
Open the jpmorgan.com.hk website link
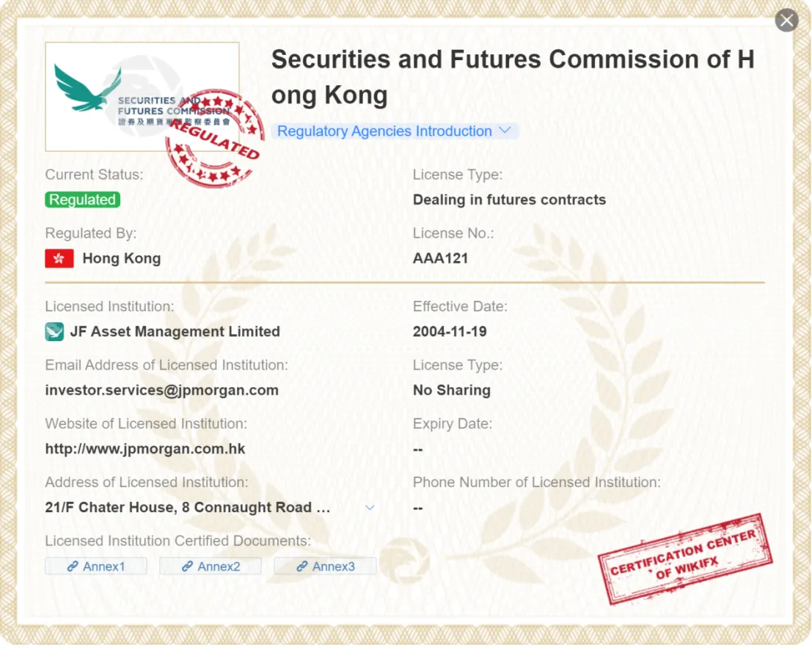145,448
